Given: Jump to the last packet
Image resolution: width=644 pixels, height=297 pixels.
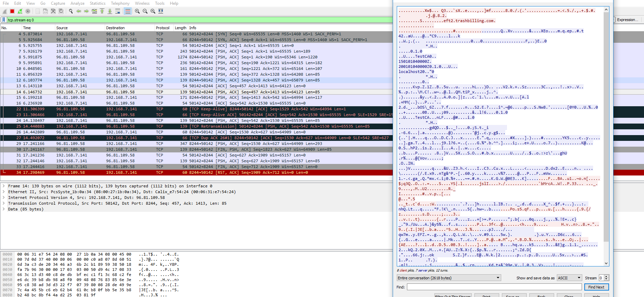Looking at the screenshot, I should (x=110, y=11).
